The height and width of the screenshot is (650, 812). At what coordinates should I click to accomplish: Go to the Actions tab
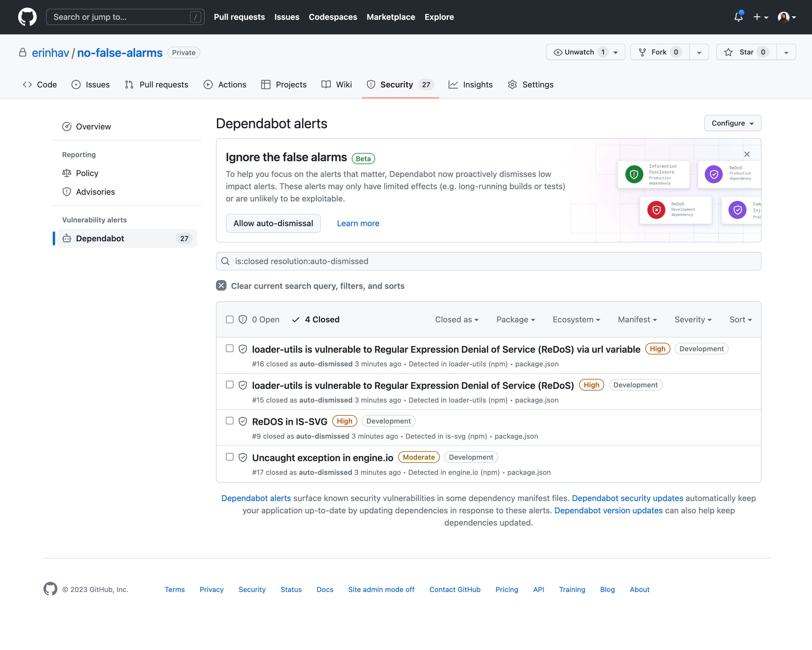pyautogui.click(x=225, y=84)
